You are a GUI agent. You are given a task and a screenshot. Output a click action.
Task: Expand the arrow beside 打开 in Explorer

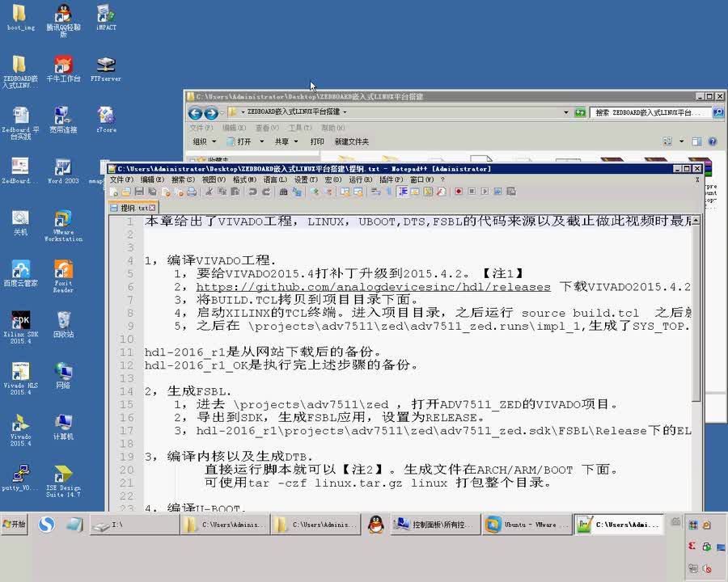tap(261, 141)
